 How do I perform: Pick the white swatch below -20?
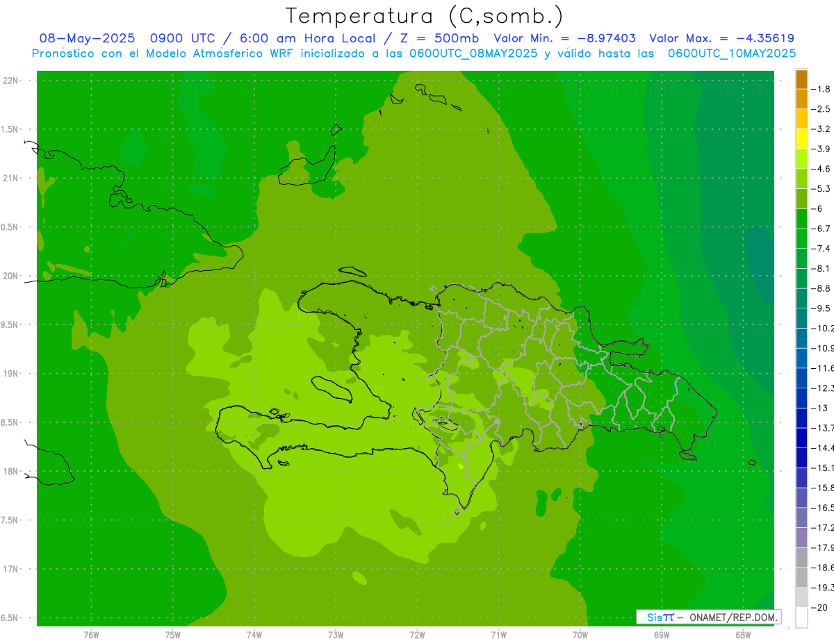[x=801, y=618]
